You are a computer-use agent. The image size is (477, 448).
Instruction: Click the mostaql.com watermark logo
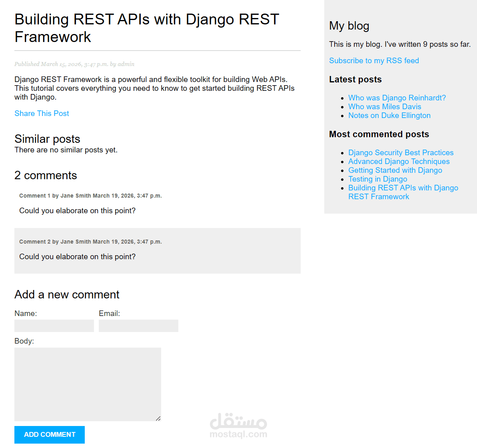pos(238,426)
